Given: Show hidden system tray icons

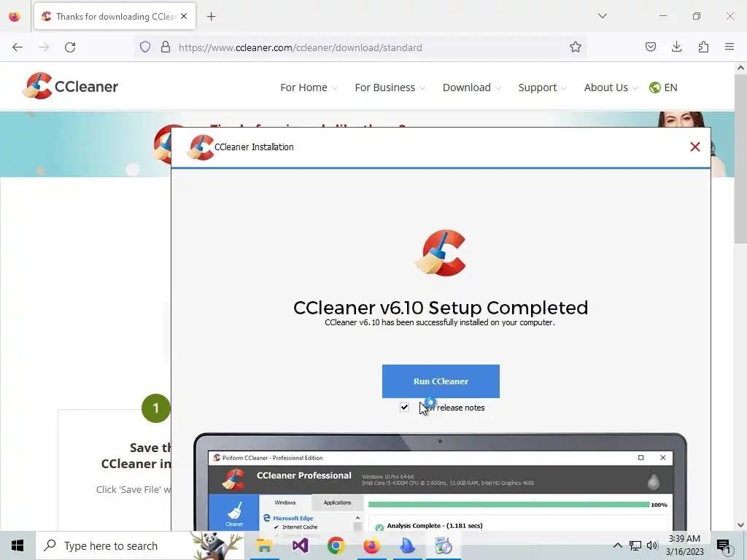Looking at the screenshot, I should coord(617,545).
